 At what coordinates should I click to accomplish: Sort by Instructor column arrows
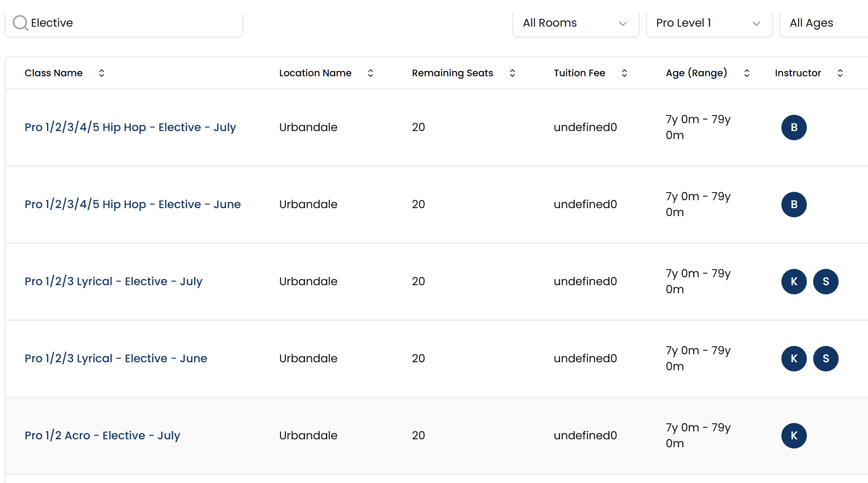tap(840, 73)
